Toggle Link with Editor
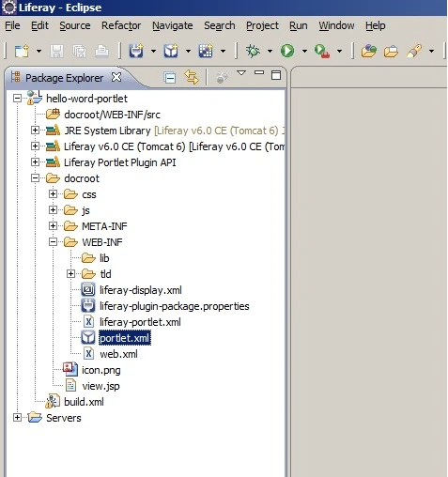 [192, 77]
